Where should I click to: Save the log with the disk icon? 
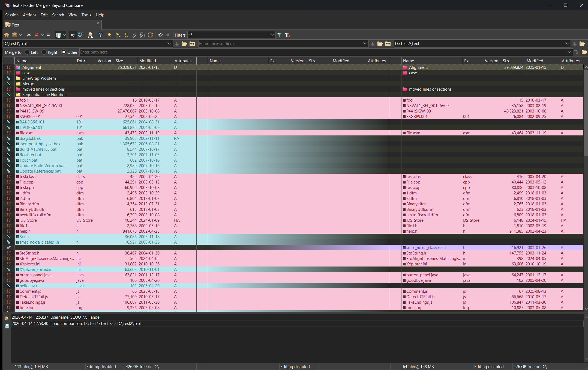pos(7,326)
